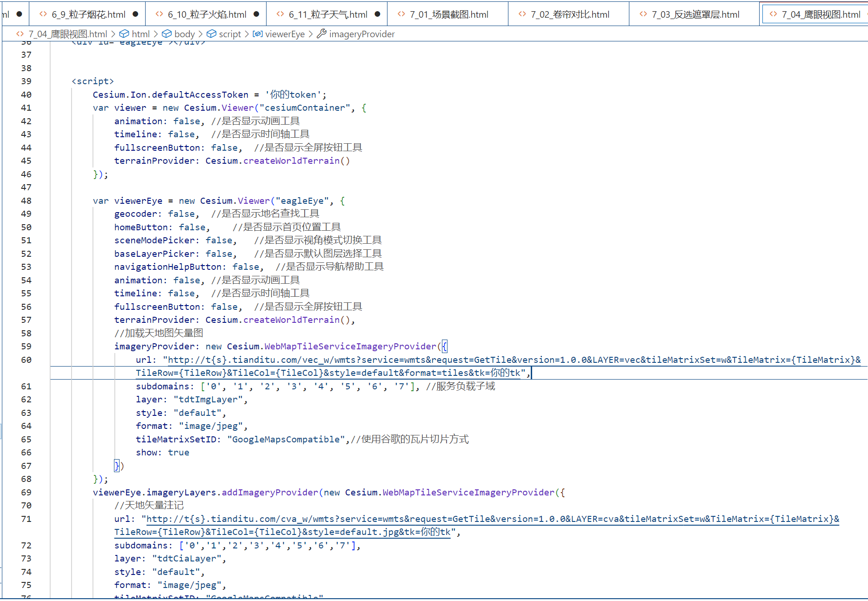Viewport: 868px width, 601px height.
Task: Click HTML file icon on 6_11_粒子天气 tab
Action: (280, 14)
